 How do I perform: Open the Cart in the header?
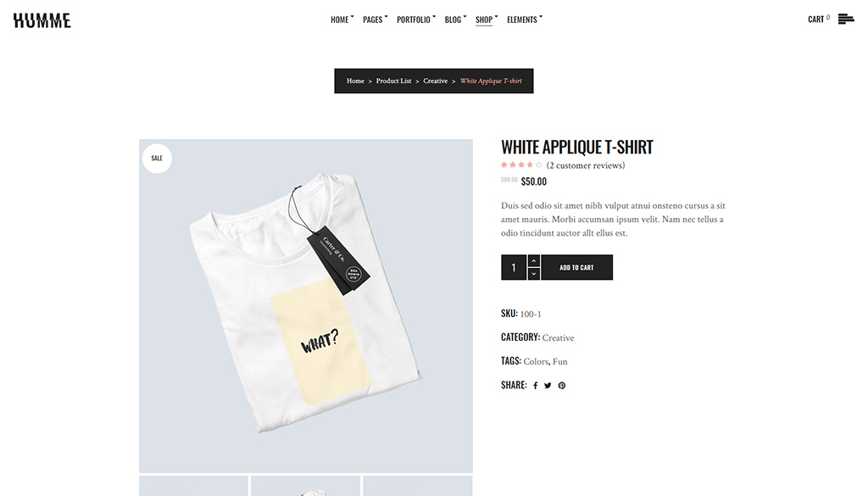[x=819, y=20]
